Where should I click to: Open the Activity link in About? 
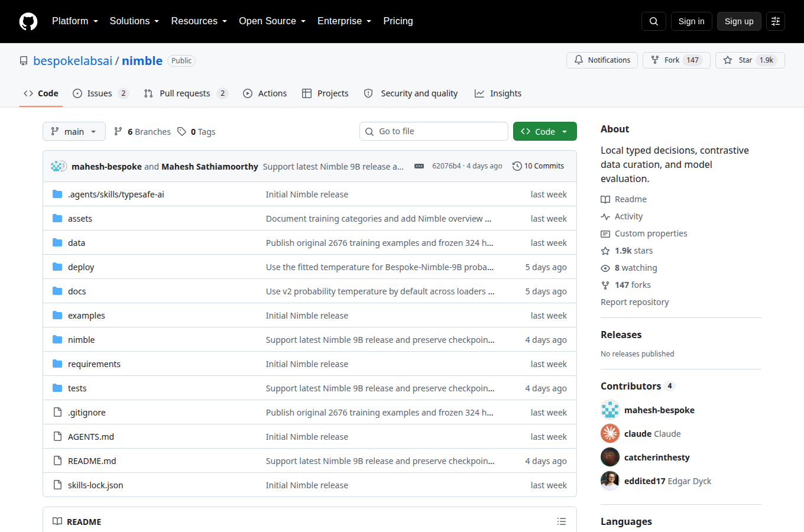pos(622,216)
